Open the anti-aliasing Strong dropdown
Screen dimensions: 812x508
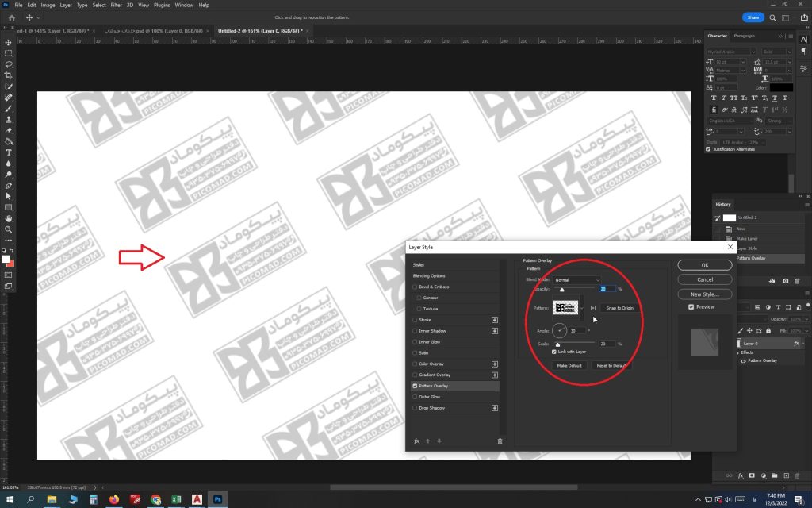coord(779,121)
